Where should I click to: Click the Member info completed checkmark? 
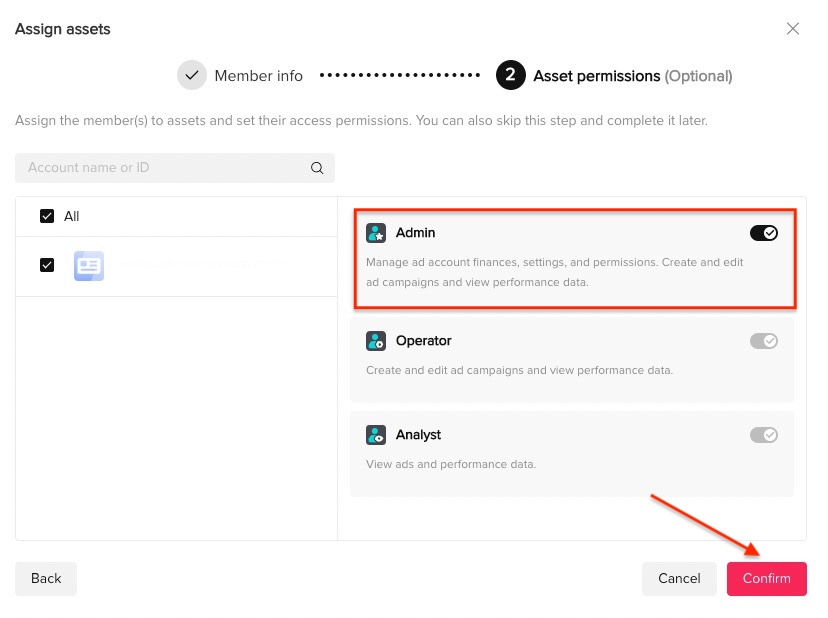[x=192, y=76]
